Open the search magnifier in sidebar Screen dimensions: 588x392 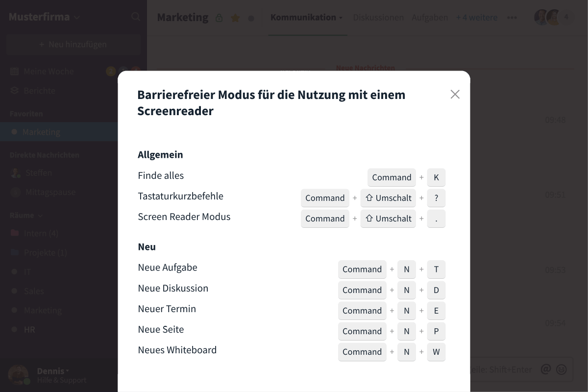coord(136,17)
